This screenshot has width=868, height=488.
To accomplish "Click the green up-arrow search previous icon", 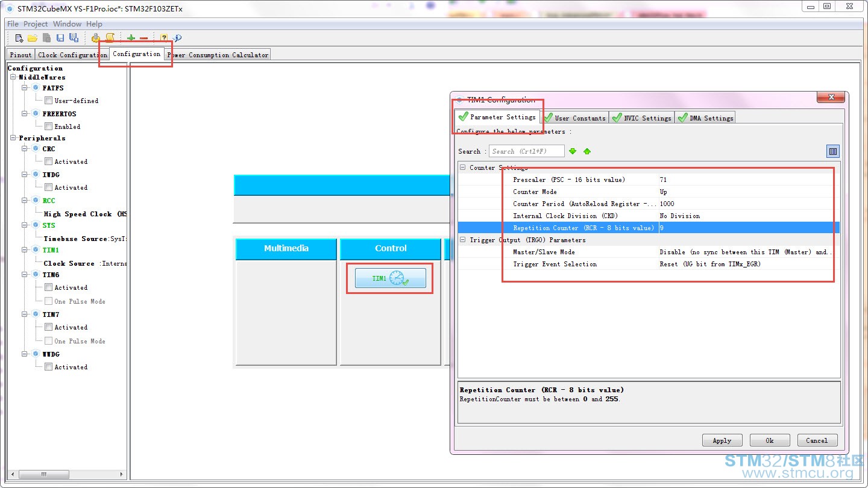I will (x=587, y=151).
